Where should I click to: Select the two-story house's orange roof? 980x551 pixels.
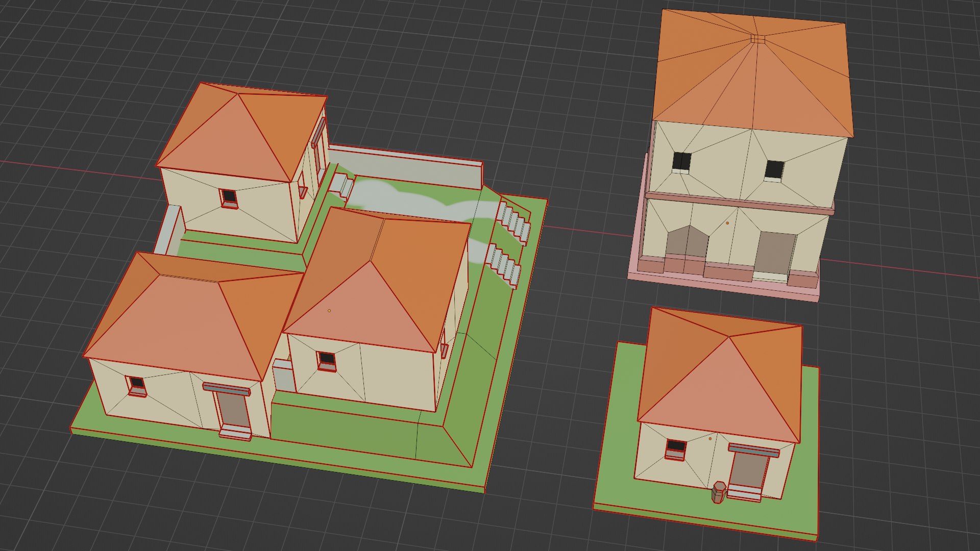753,74
